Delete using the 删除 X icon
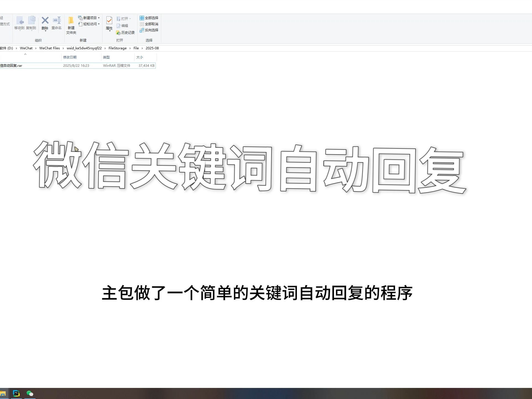532x399 pixels. (x=45, y=21)
